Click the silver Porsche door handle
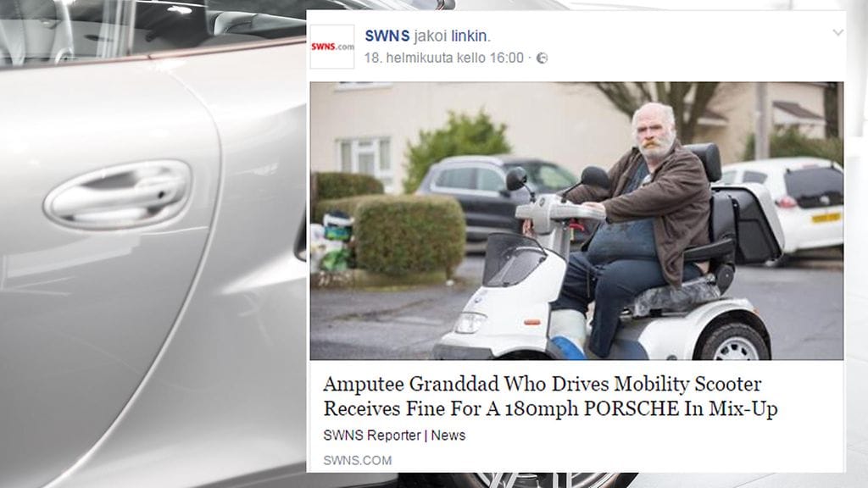868x488 pixels. point(118,195)
